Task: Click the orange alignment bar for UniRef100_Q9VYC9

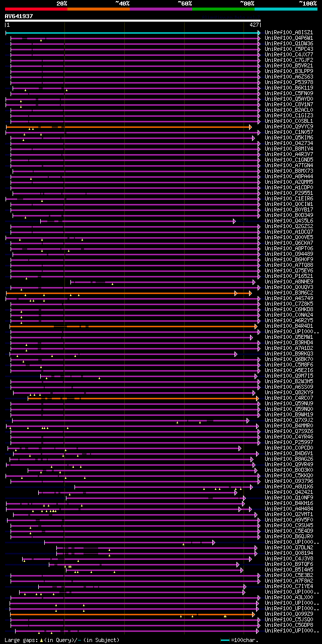Action: click(128, 127)
